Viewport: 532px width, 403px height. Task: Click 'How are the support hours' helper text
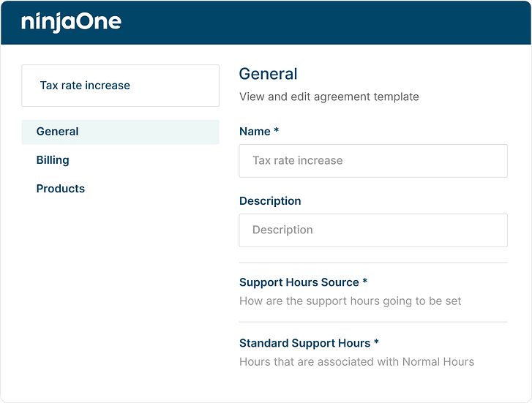tap(350, 301)
